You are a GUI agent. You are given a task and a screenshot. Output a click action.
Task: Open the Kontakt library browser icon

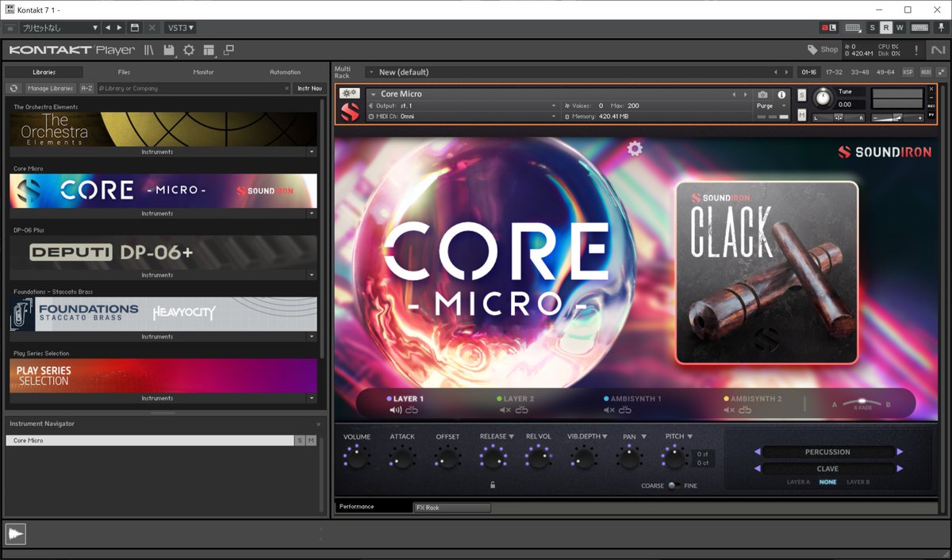click(149, 50)
